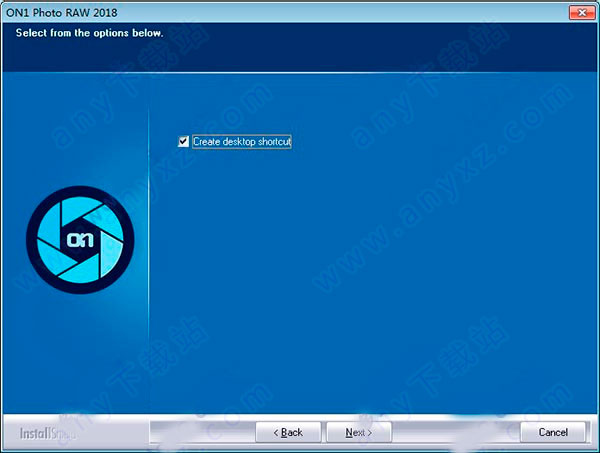The image size is (600, 453).
Task: Click the "Select from the options below." heading
Action: point(90,33)
